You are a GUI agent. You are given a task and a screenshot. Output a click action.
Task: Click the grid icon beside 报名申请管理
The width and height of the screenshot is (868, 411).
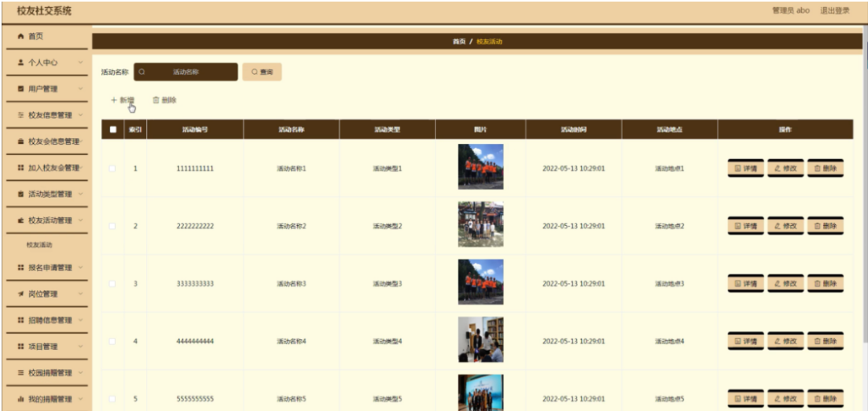pos(21,268)
